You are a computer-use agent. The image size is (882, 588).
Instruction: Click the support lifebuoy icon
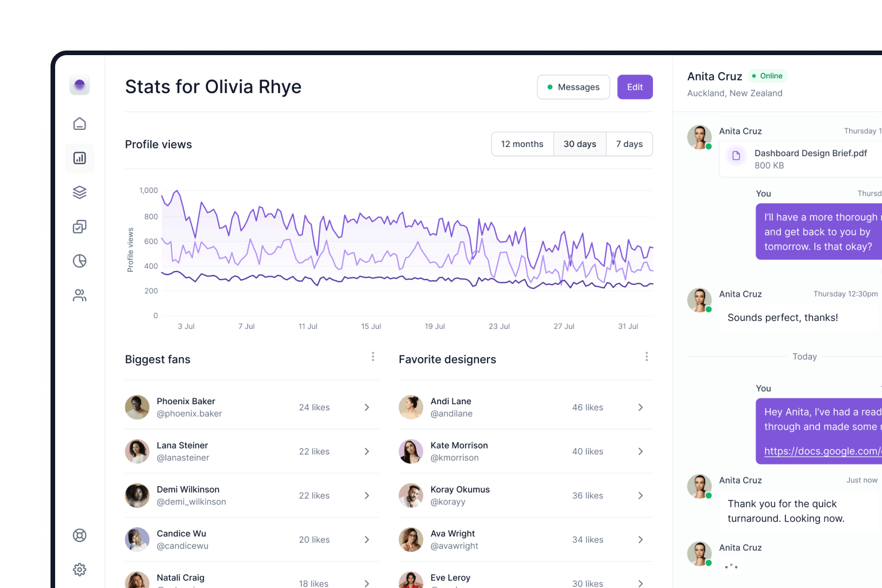(x=79, y=535)
